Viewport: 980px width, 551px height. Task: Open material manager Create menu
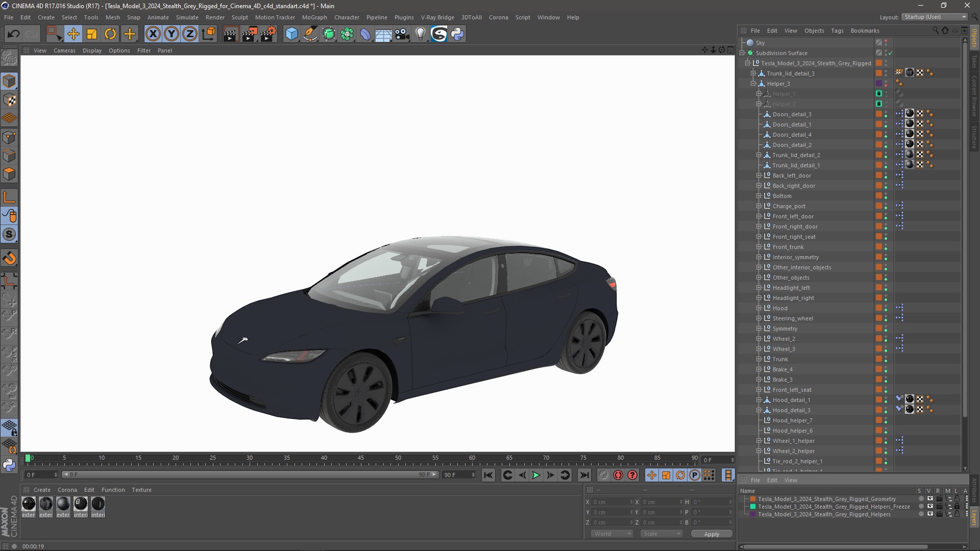(x=42, y=490)
